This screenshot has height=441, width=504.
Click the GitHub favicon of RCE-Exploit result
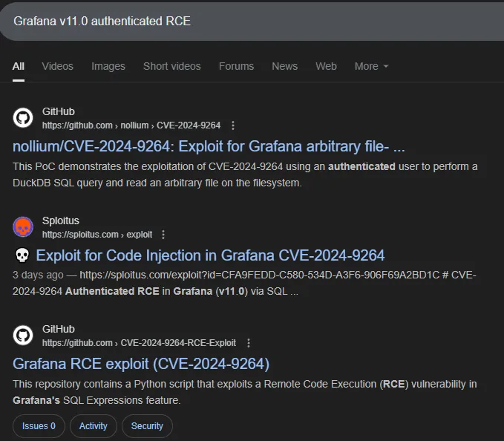coord(23,336)
